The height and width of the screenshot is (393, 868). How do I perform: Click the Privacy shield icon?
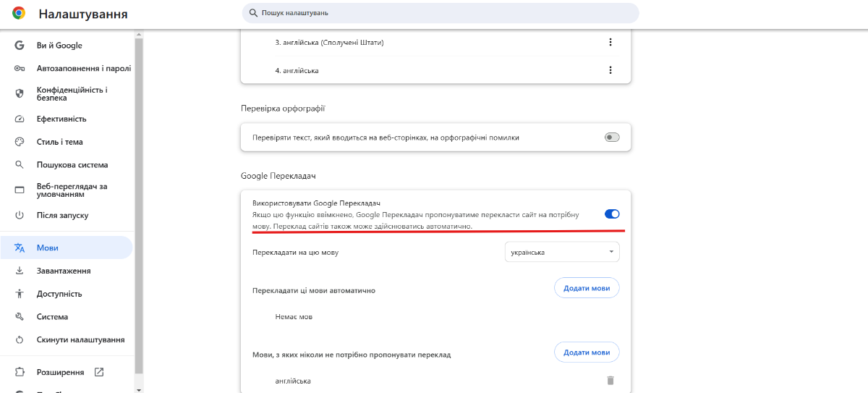pyautogui.click(x=20, y=93)
